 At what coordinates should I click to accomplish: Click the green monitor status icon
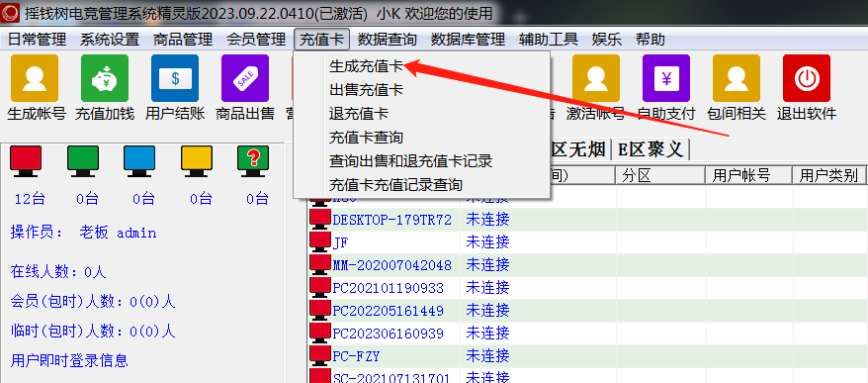coord(83,161)
